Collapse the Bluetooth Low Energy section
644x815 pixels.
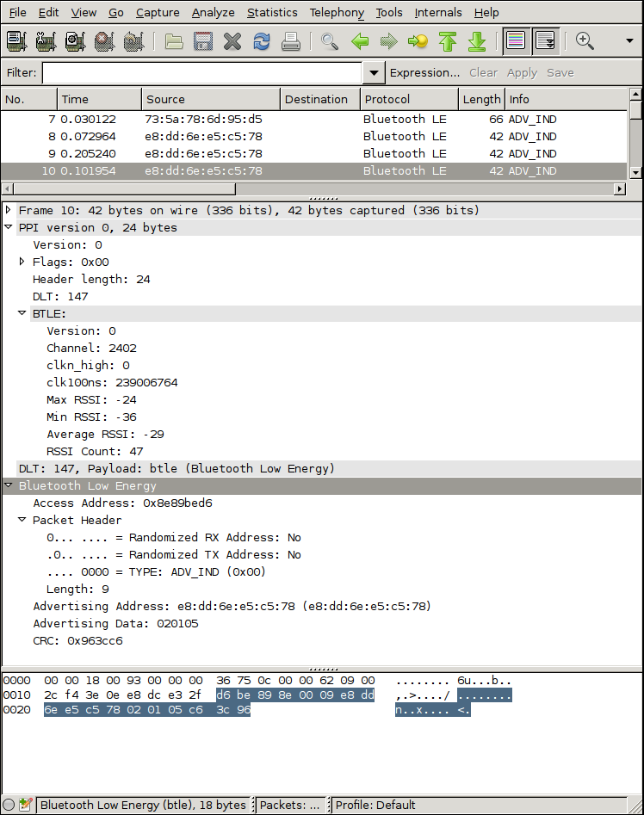[9, 485]
